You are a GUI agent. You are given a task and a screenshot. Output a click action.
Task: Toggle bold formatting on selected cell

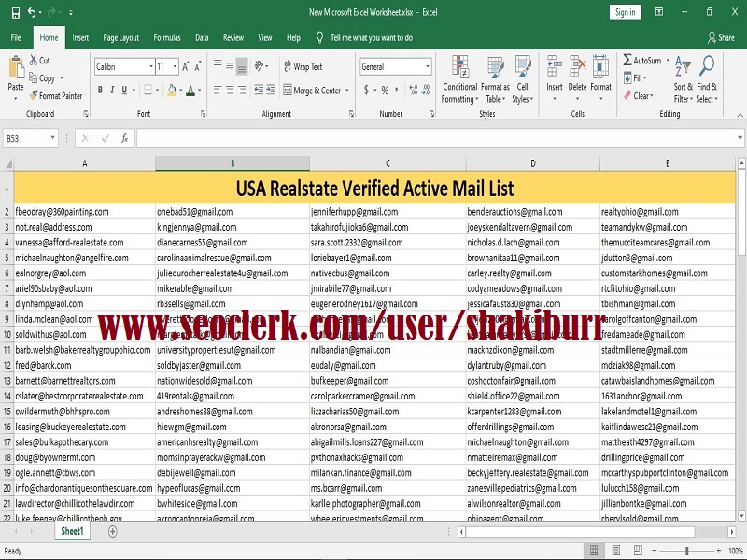pos(98,88)
